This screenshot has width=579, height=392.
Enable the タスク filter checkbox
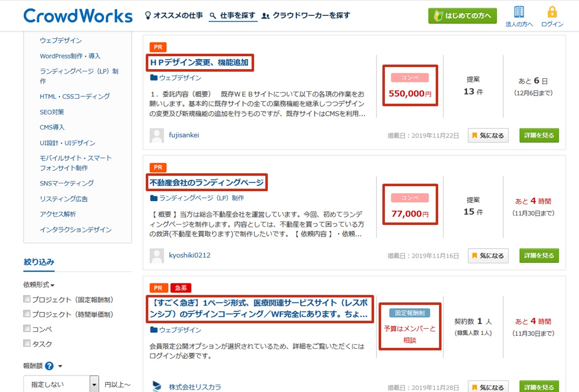point(27,343)
